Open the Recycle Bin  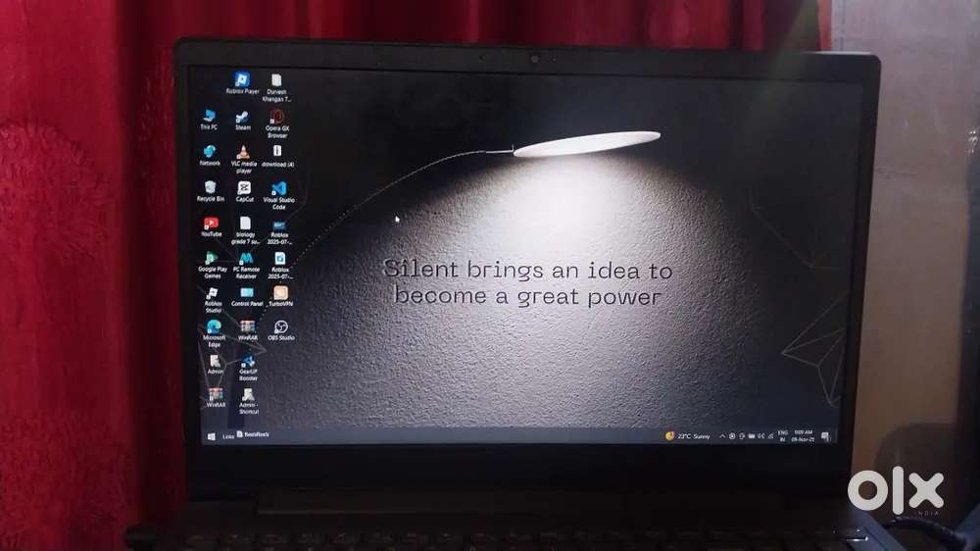tap(211, 191)
